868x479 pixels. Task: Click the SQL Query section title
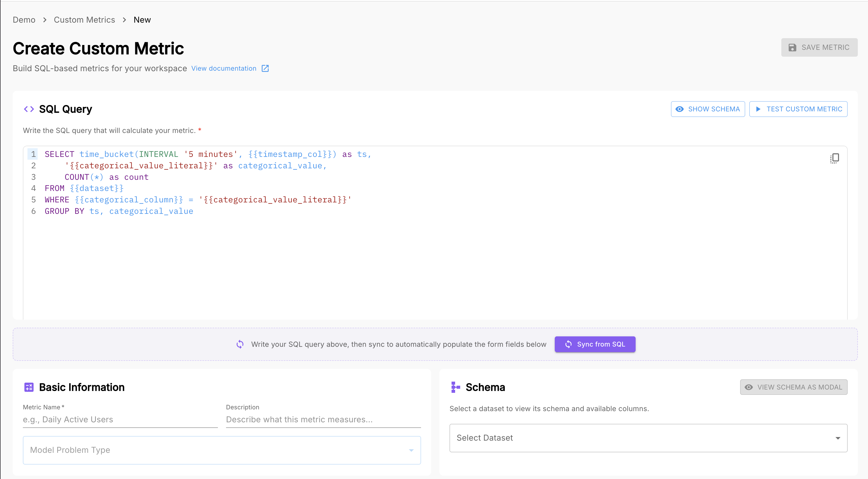click(65, 109)
